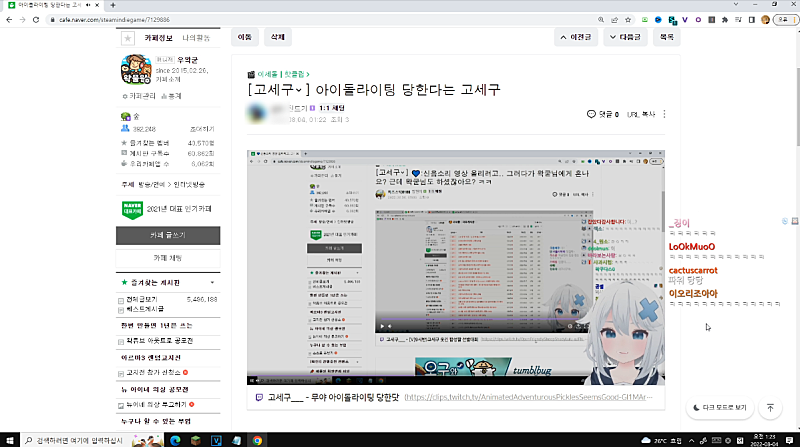This screenshot has height=447, width=800.
Task: Open Chrome from the Windows taskbar
Action: point(257,439)
